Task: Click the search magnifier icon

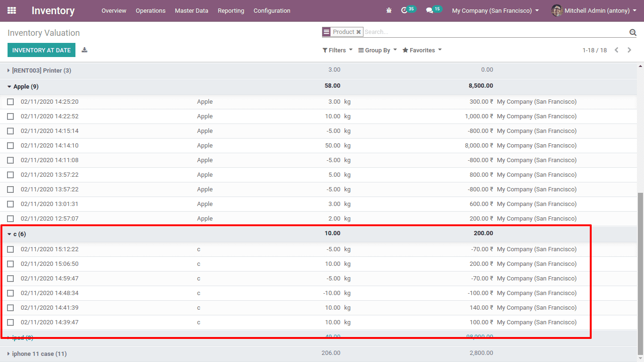Action: click(633, 32)
